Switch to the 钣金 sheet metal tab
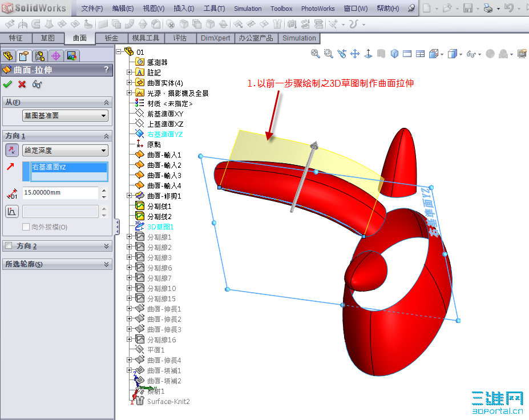The image size is (529, 420). pyautogui.click(x=111, y=38)
